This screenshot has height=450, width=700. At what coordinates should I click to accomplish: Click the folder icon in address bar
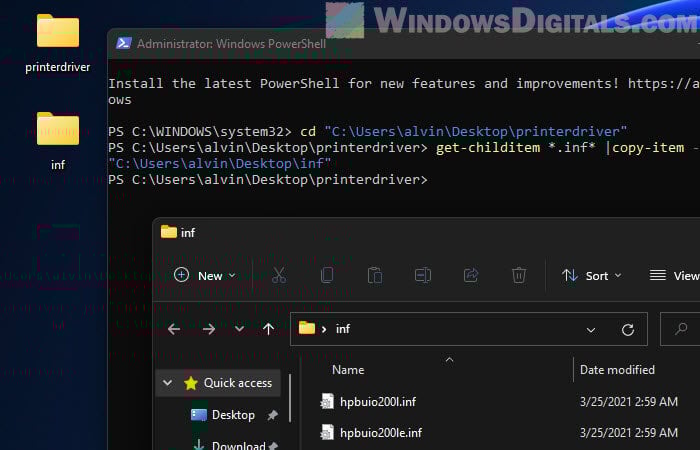(307, 328)
